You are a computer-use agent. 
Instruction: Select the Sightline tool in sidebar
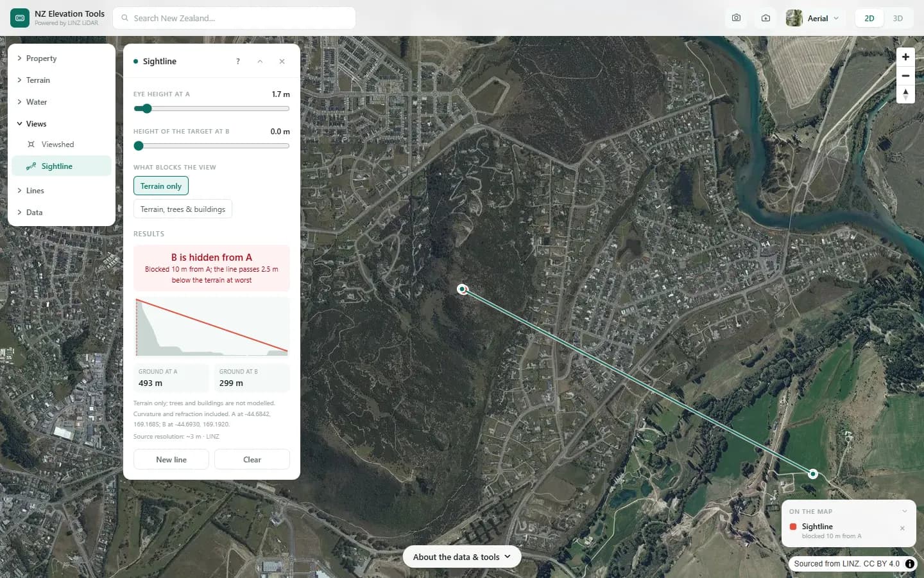(62, 166)
